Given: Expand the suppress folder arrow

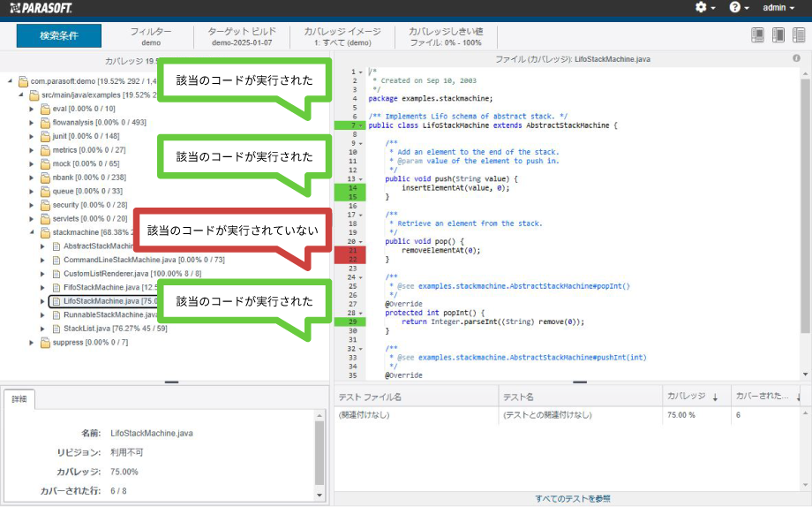Looking at the screenshot, I should [32, 342].
